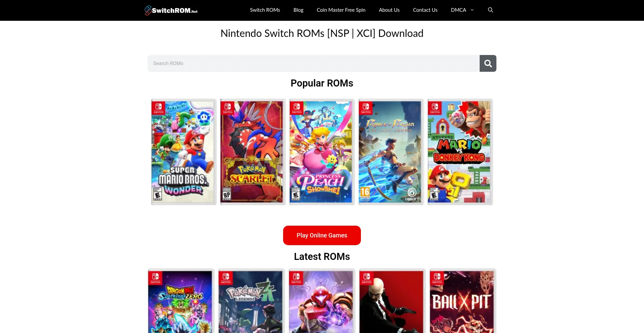Choose Princess Peach Showtime cover
Image resolution: width=644 pixels, height=333 pixels.
click(322, 152)
